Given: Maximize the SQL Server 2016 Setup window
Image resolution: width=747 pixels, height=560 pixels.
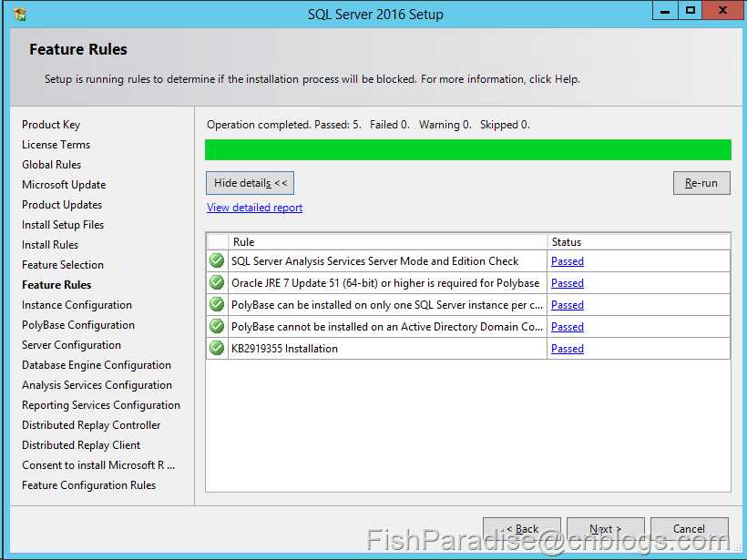Looking at the screenshot, I should coord(690,11).
